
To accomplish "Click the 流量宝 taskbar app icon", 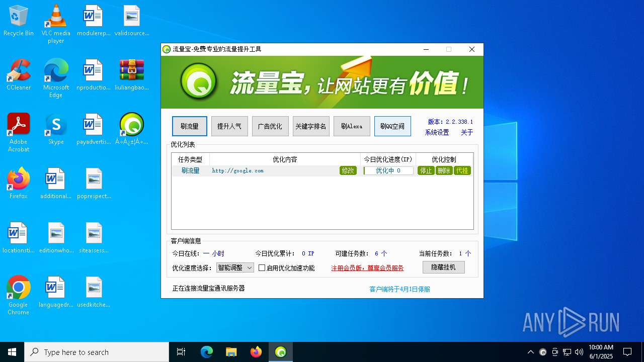I will pos(281,352).
